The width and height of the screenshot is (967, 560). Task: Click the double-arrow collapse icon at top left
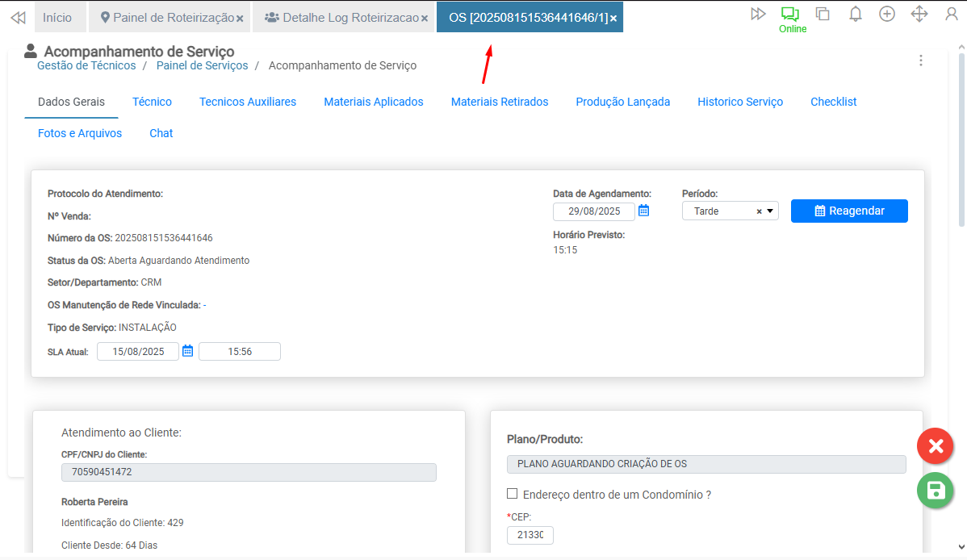[17, 17]
